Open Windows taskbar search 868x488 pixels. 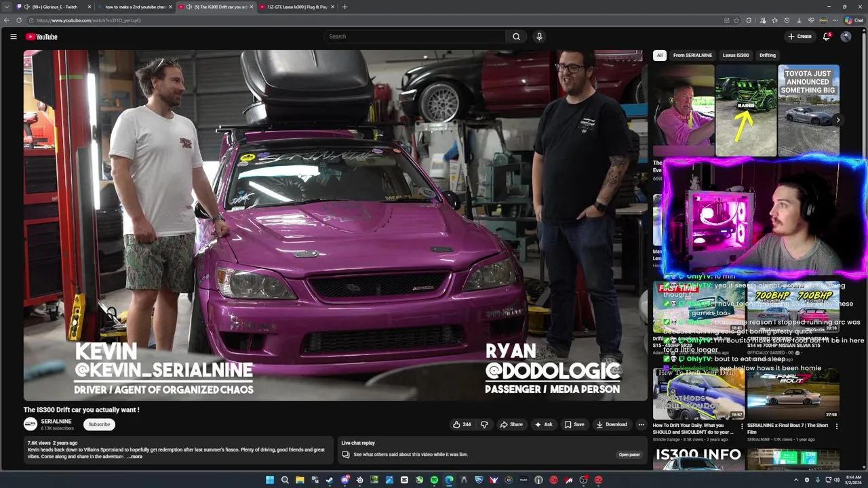point(285,480)
